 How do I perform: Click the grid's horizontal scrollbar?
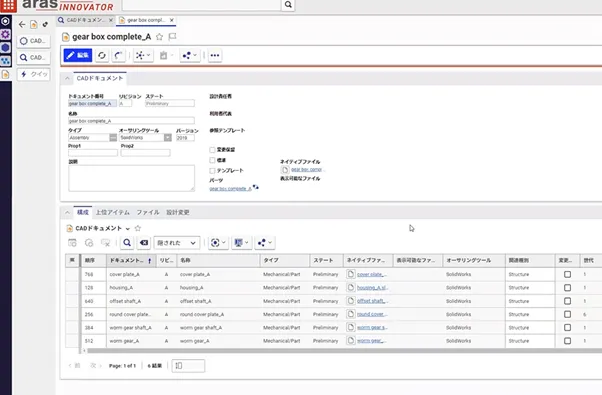[344, 350]
